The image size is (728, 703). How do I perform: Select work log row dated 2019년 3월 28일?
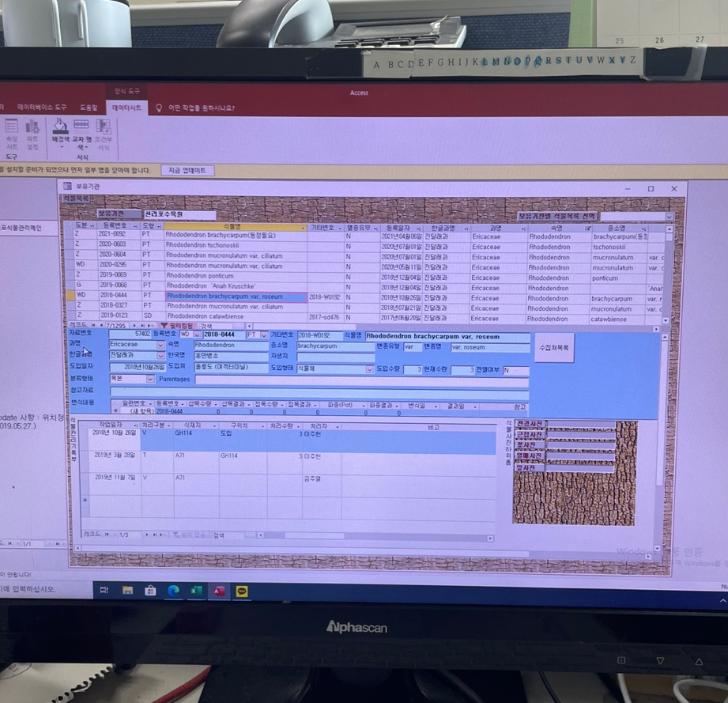click(x=288, y=463)
